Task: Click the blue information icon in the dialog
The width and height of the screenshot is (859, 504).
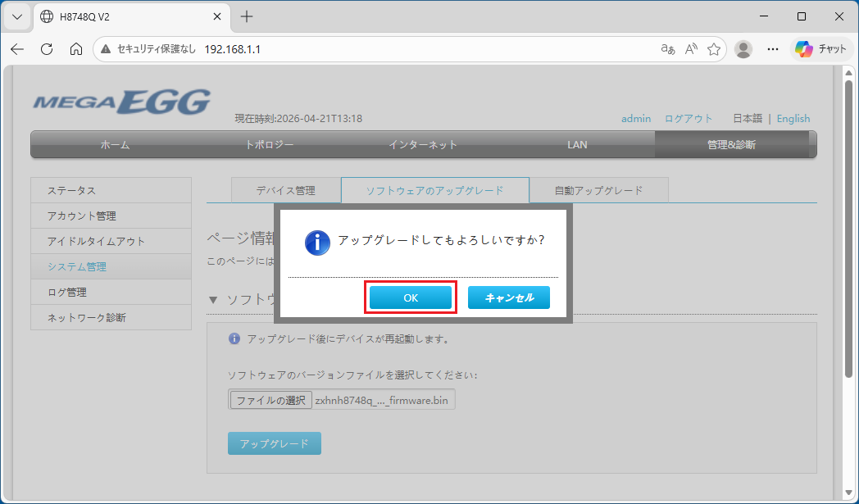Action: [317, 243]
